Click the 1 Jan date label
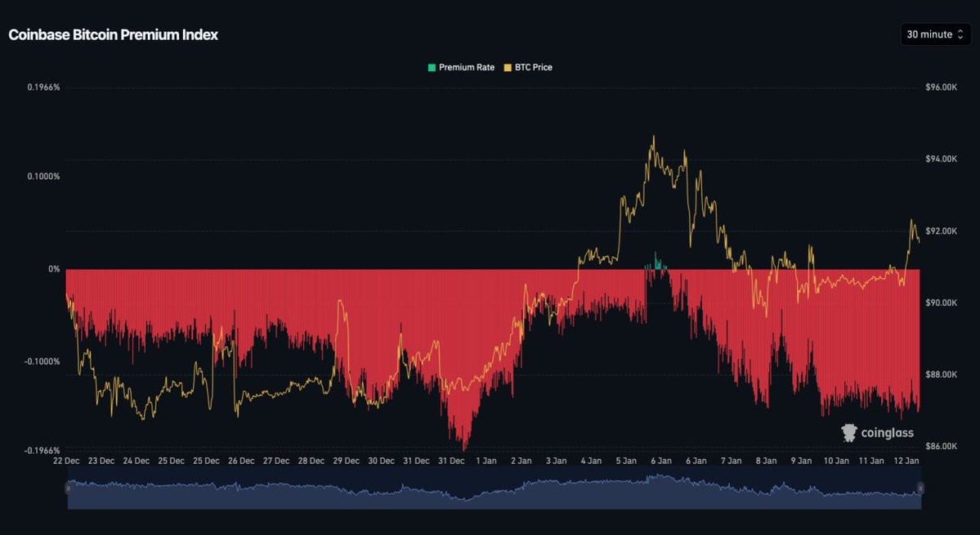Viewport: 980px width, 535px height. [486, 461]
